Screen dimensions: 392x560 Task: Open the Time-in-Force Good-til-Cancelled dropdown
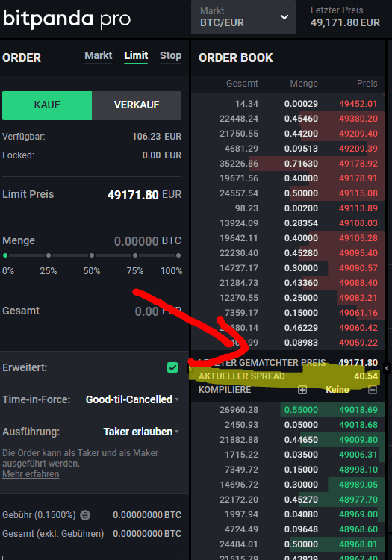[x=132, y=399]
